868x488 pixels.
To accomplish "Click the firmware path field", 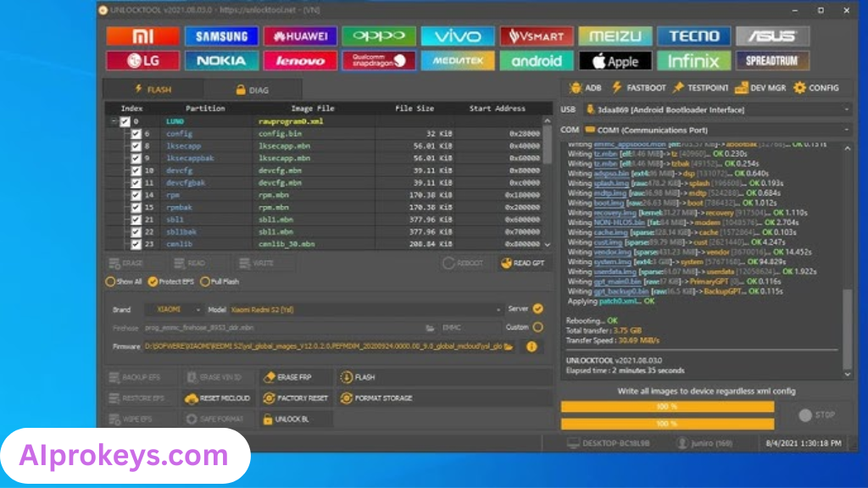I will (x=323, y=347).
